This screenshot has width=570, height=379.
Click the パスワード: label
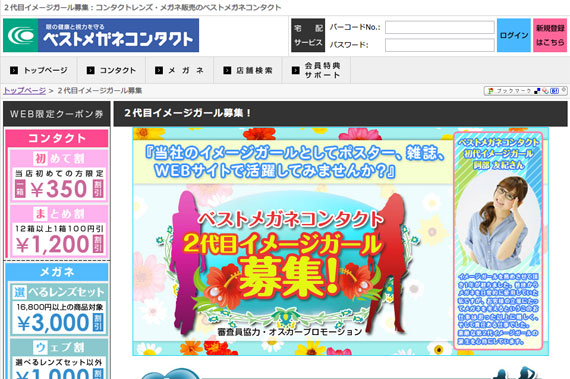349,45
